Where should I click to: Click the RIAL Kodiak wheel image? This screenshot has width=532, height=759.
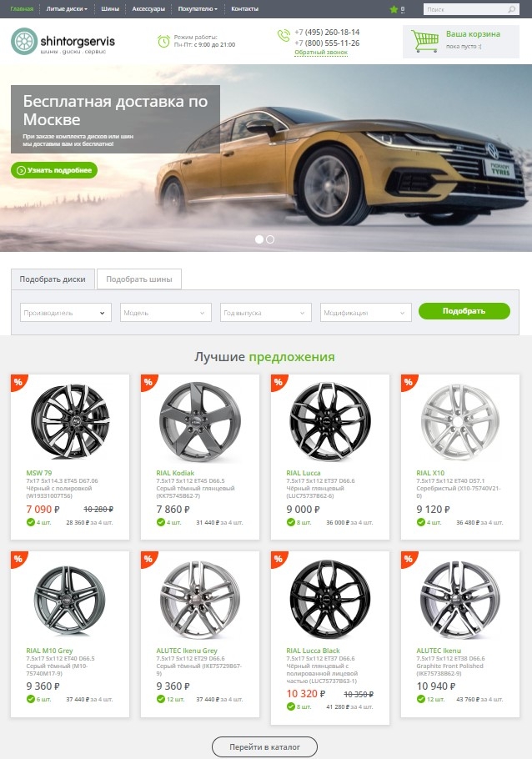[x=200, y=421]
